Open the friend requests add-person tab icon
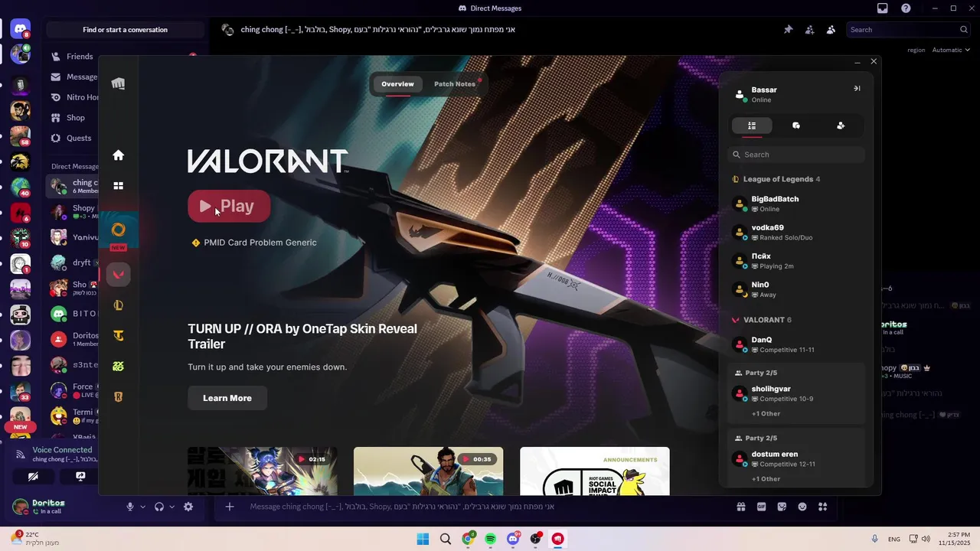This screenshot has height=551, width=980. coord(841,126)
